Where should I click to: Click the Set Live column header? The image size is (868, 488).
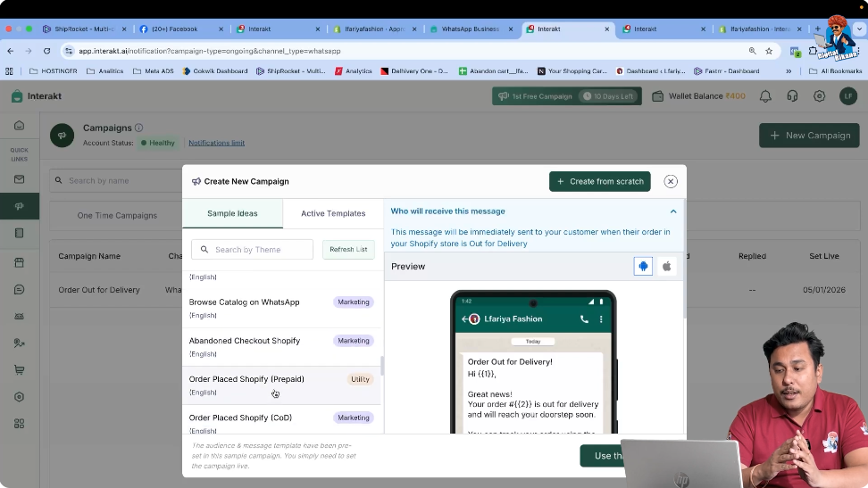(823, 256)
